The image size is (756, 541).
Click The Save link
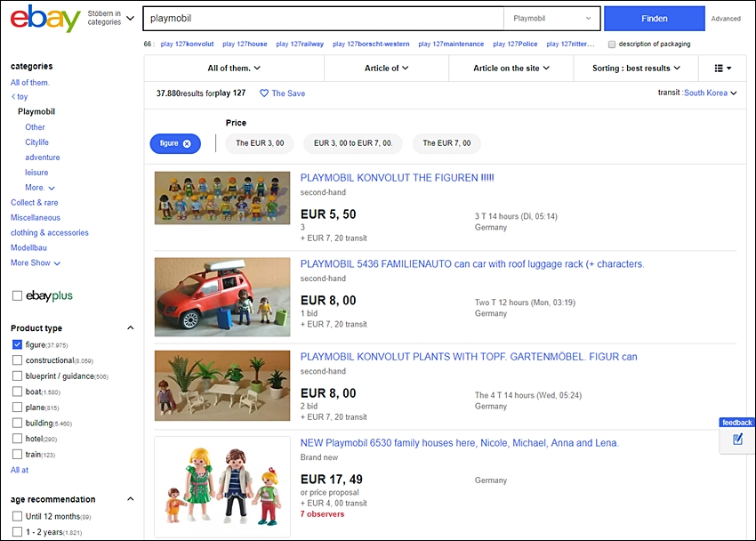tap(288, 93)
